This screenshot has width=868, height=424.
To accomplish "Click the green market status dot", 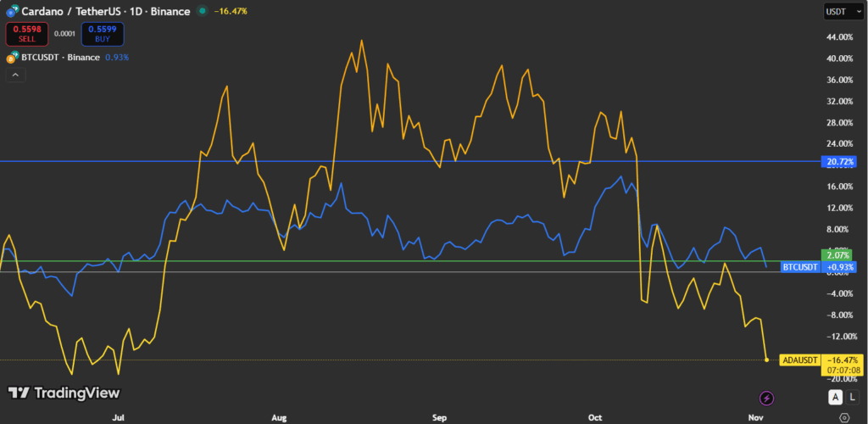I will click(201, 11).
